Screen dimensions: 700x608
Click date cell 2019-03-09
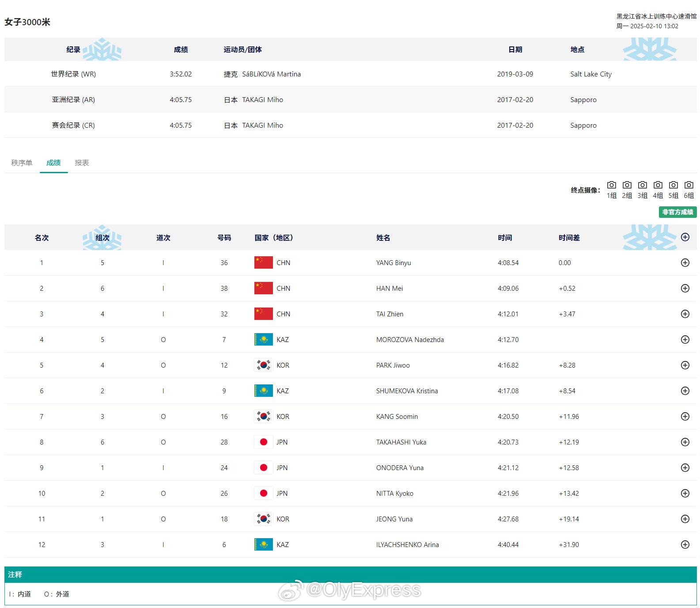point(515,74)
